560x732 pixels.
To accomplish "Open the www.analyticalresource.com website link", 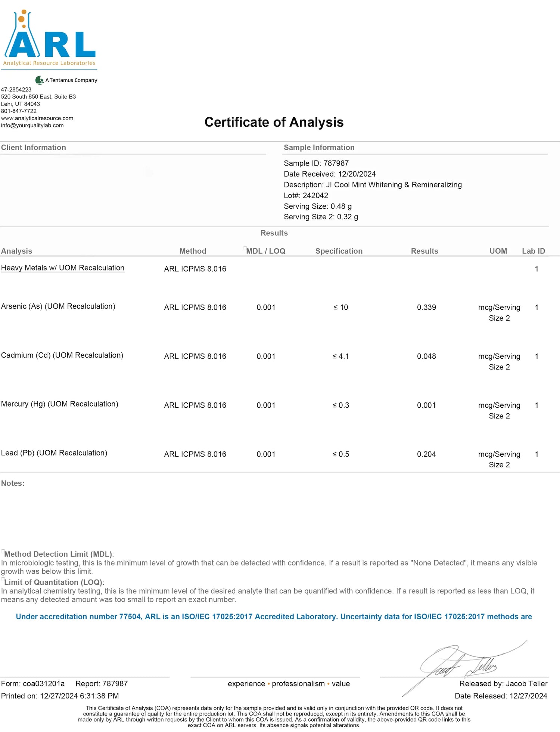I will click(x=37, y=118).
